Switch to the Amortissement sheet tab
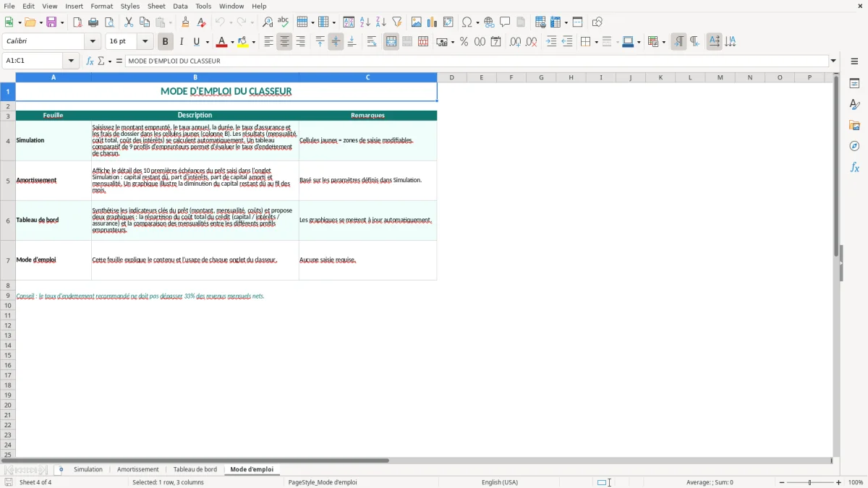Screen dimensions: 868x488 pyautogui.click(x=137, y=470)
